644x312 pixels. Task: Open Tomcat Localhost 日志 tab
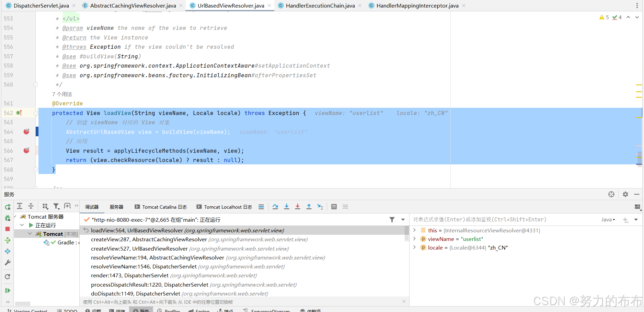224,207
